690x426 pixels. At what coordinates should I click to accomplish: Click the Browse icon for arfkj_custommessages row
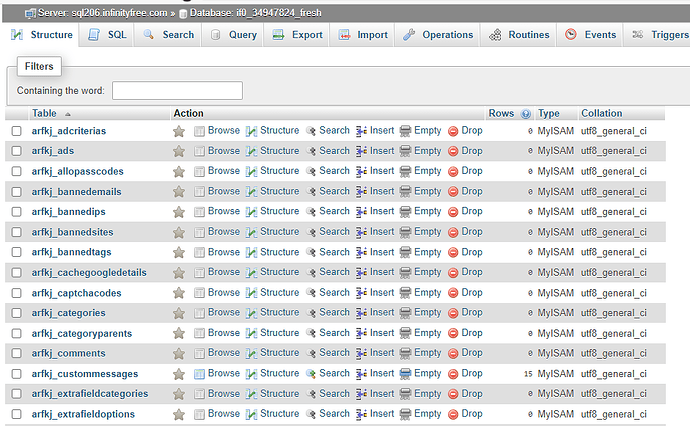(200, 374)
